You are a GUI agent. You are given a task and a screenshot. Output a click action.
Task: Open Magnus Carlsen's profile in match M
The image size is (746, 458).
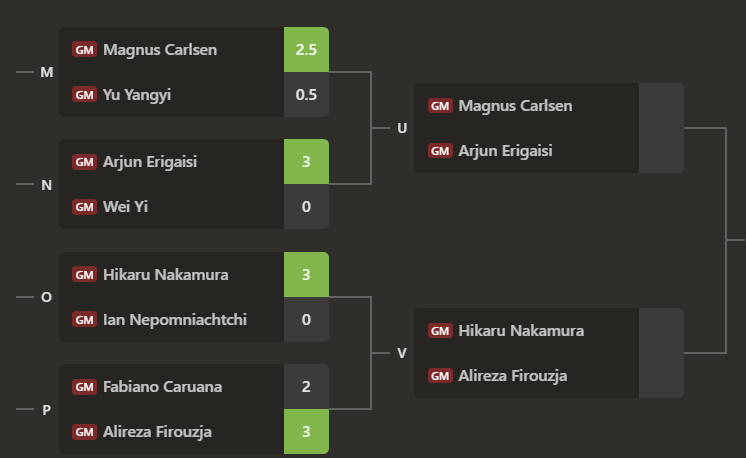point(160,50)
